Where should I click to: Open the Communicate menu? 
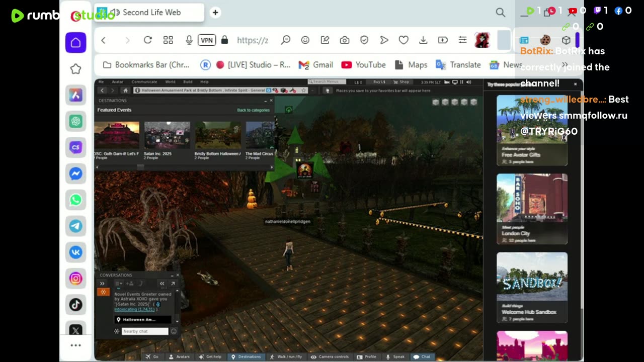pos(144,81)
